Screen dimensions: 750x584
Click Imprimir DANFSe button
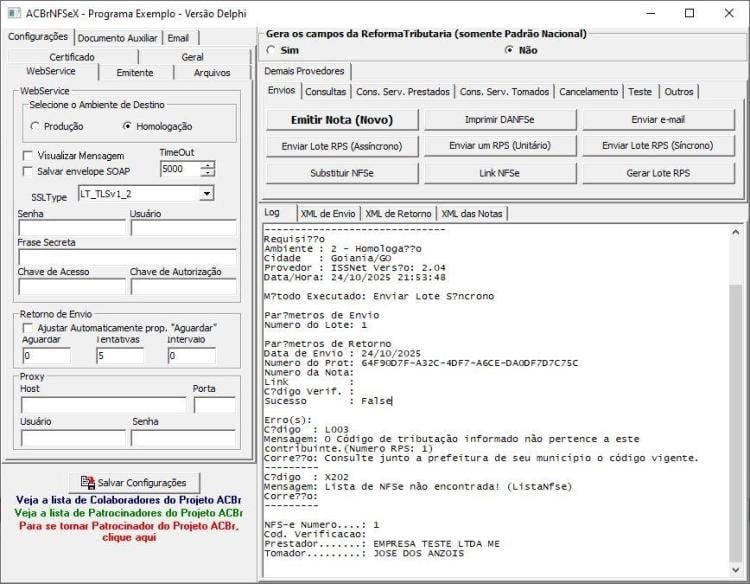500,120
